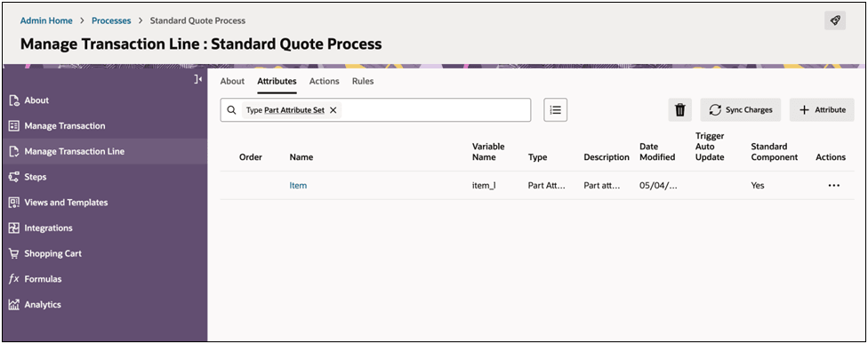Click the Type Part Attribute Set filter chip

click(292, 110)
